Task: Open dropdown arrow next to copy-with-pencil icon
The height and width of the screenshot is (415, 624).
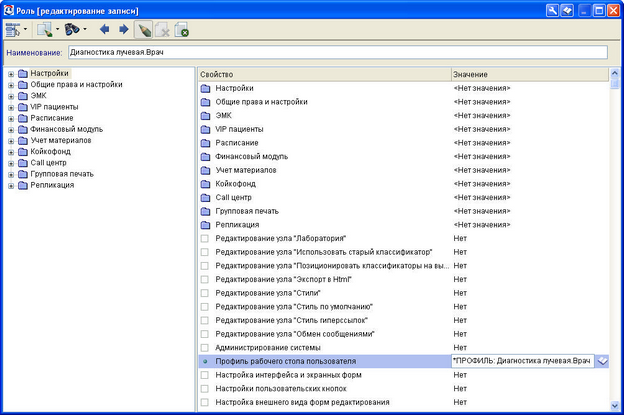Action: 57,29
